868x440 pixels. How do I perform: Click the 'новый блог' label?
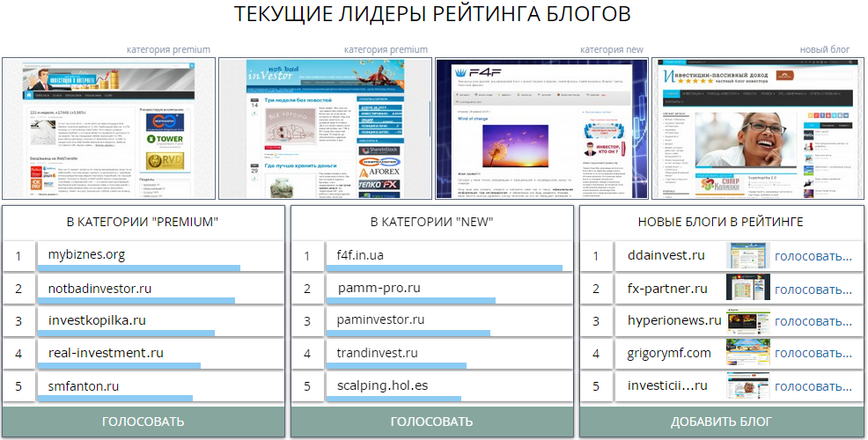point(825,49)
